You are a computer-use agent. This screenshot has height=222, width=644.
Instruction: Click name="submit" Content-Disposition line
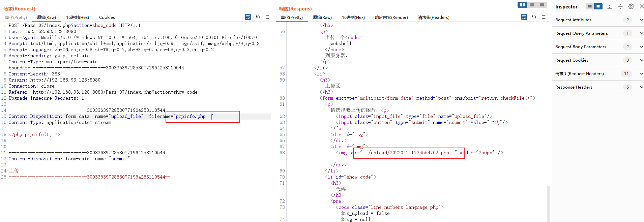(x=69, y=159)
